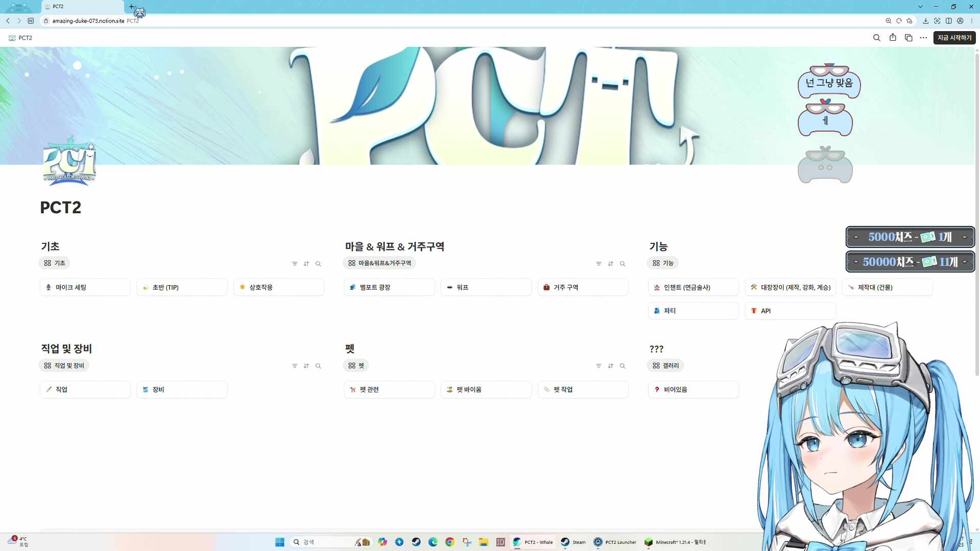The width and height of the screenshot is (980, 551).
Task: Click the sort icon in the 펫 section
Action: [x=611, y=366]
